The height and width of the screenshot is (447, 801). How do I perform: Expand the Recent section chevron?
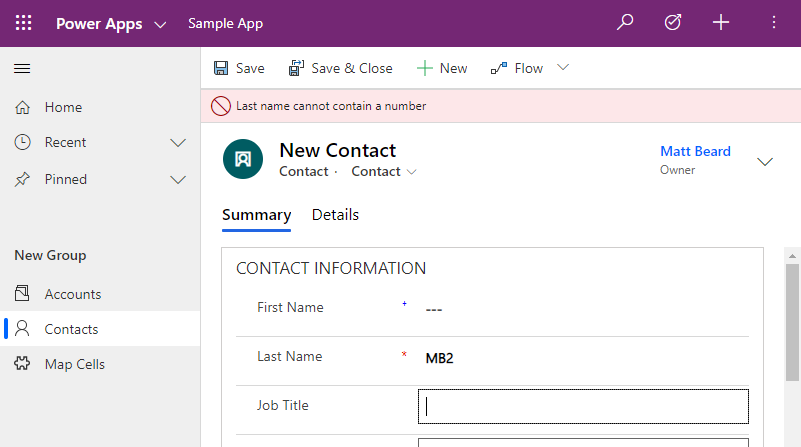178,143
